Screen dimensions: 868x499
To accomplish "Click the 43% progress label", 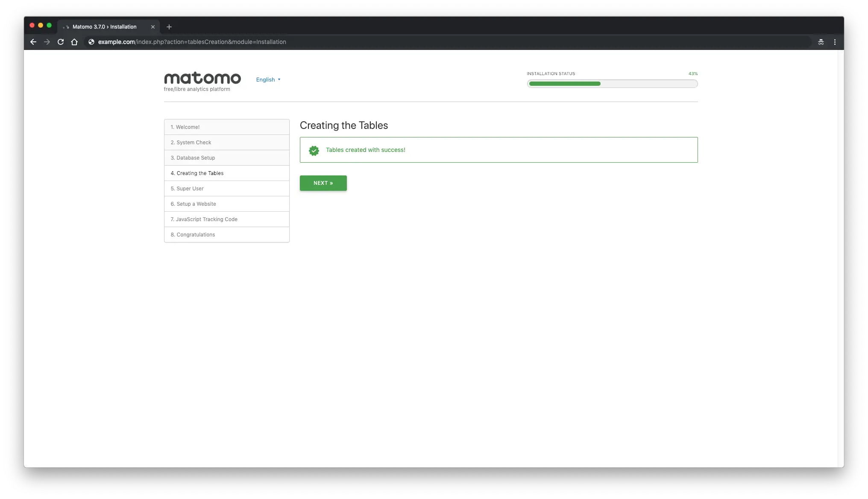I will point(693,74).
